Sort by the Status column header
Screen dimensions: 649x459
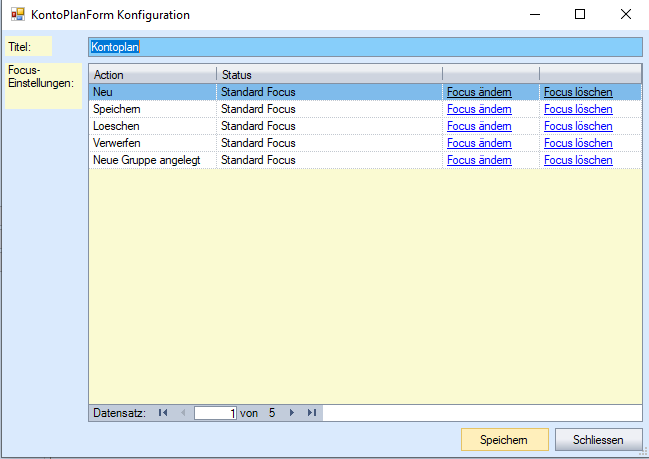[328, 74]
